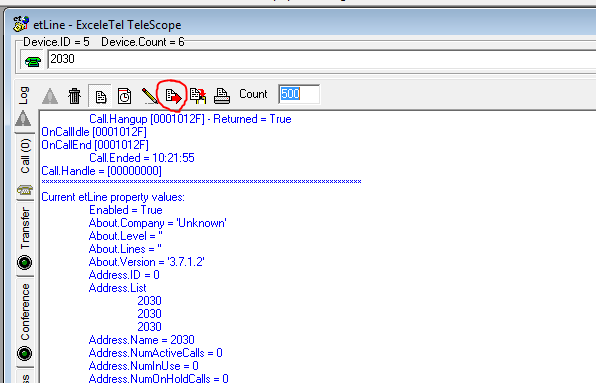Viewport: 596px width, 383px height.
Task: Click 'Current etLine property values:' heading
Action: (x=113, y=197)
